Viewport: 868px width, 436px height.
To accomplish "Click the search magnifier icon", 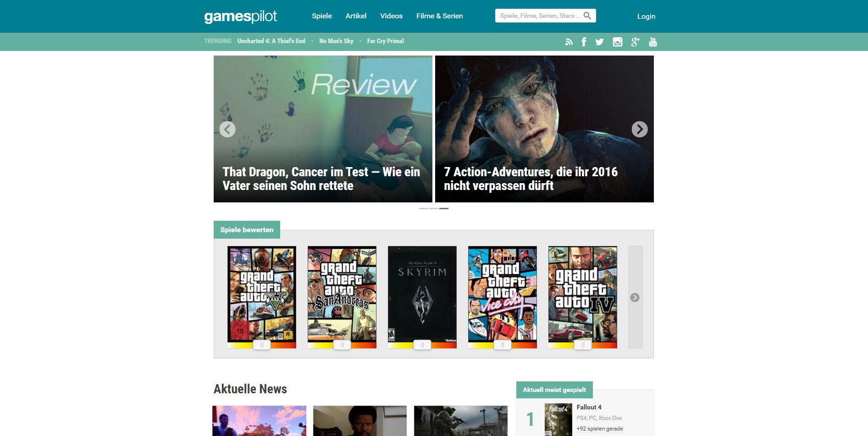I will pos(587,16).
